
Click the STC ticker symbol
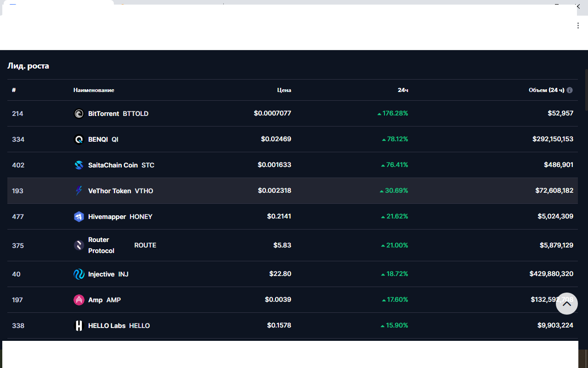[148, 165]
